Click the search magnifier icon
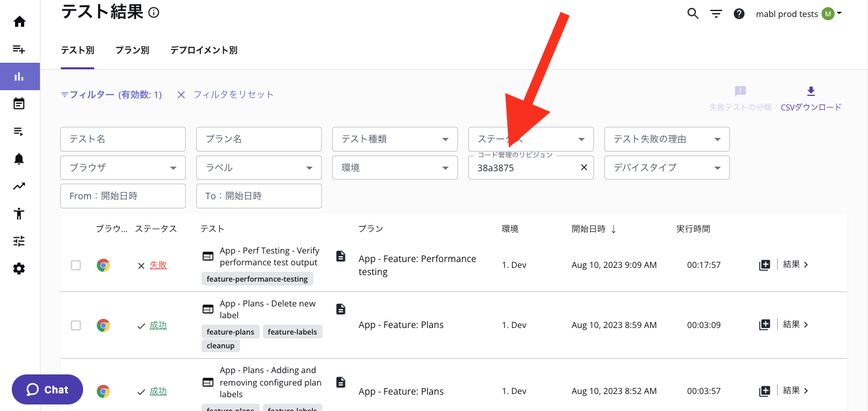 (693, 14)
